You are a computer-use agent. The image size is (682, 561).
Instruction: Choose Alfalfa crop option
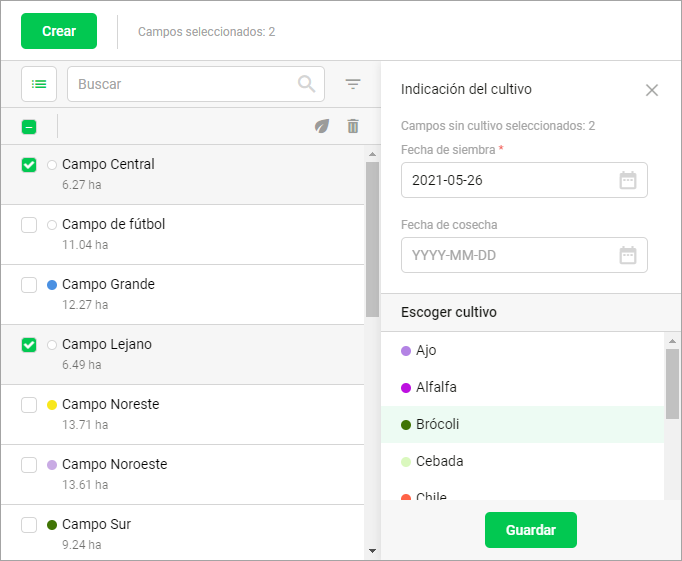pos(436,387)
